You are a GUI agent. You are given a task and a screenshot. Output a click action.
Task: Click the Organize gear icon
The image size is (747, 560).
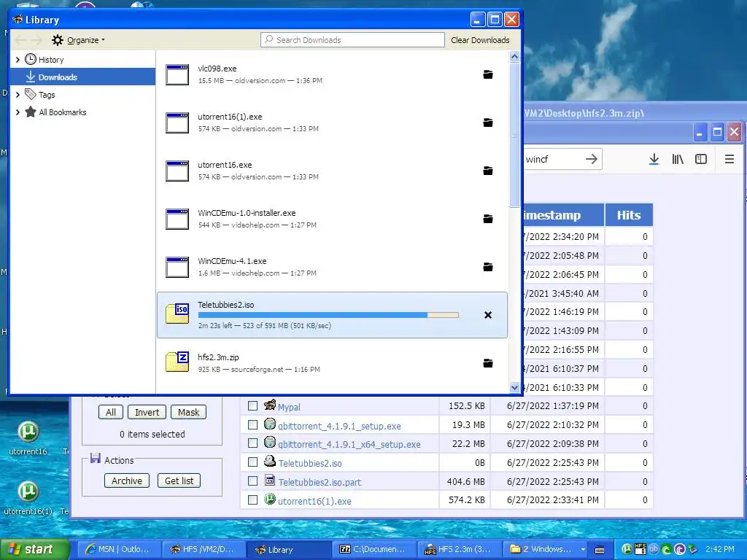point(57,40)
